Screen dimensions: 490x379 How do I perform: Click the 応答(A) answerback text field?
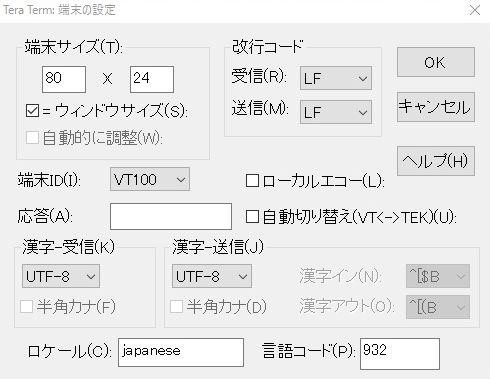click(x=171, y=216)
